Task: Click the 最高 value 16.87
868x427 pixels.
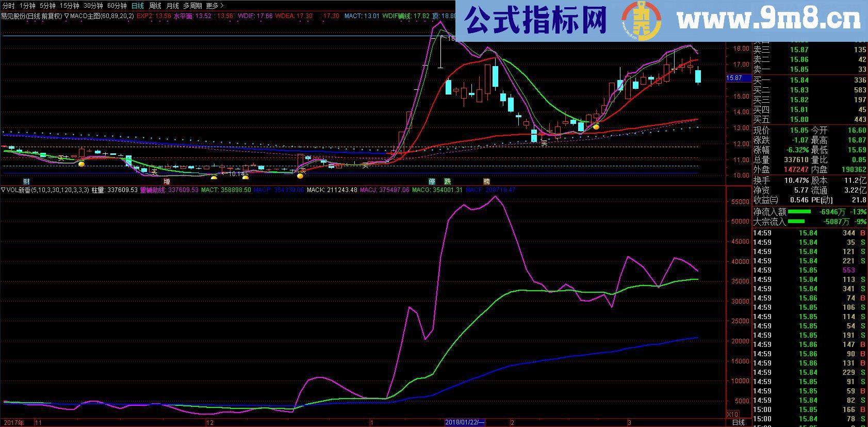Action: pyautogui.click(x=857, y=140)
